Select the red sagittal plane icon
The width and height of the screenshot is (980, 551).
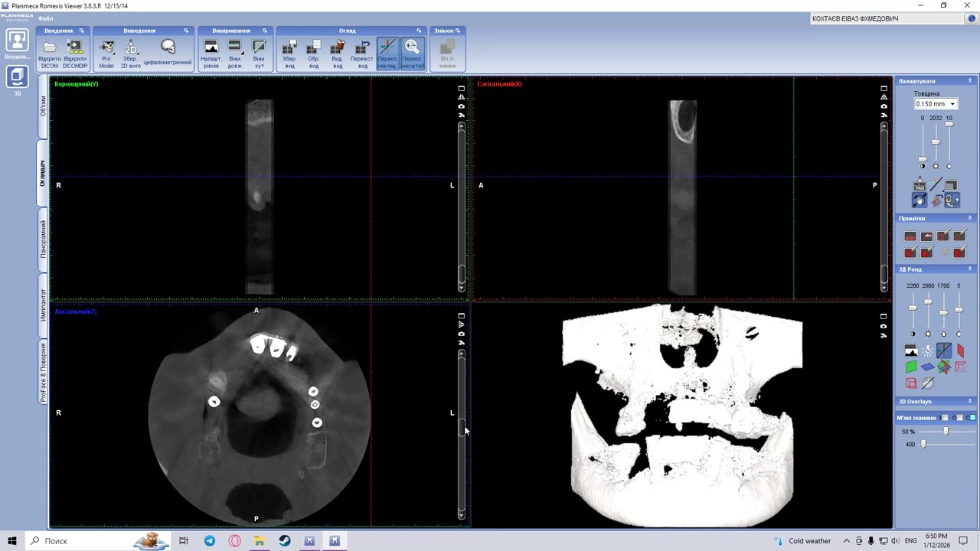click(960, 350)
